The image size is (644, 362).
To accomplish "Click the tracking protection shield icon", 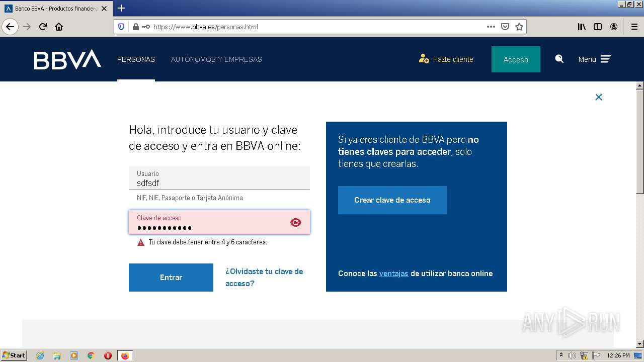I will [x=121, y=27].
